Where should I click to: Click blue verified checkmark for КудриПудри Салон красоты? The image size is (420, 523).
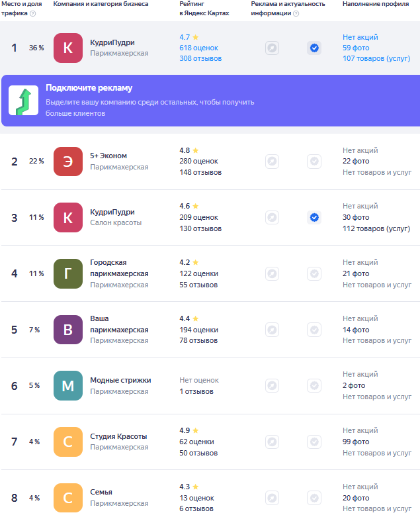click(314, 217)
